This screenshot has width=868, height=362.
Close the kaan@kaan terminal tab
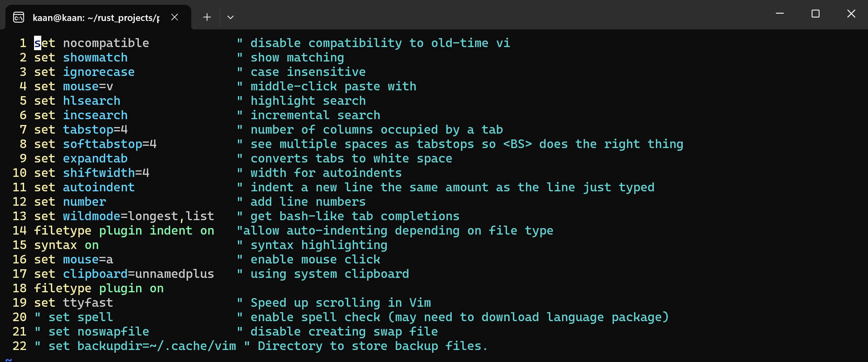[175, 17]
